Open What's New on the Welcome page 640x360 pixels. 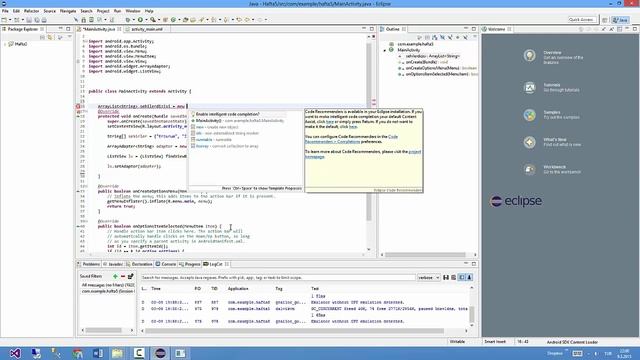point(552,142)
